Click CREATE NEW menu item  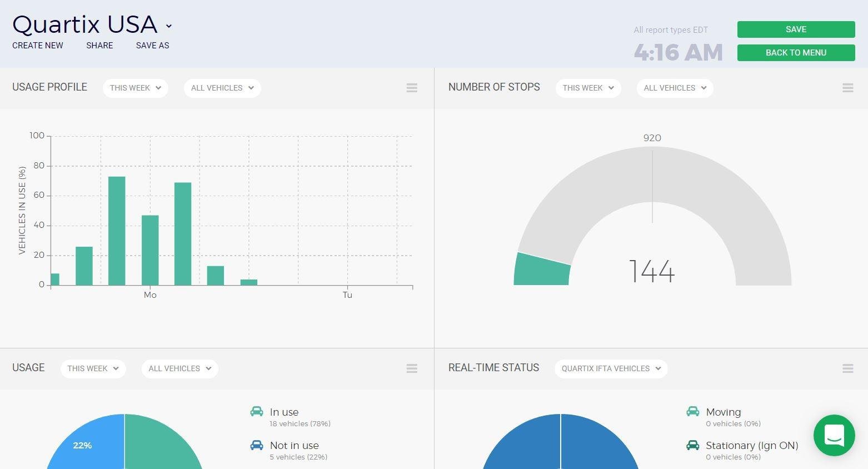(38, 46)
